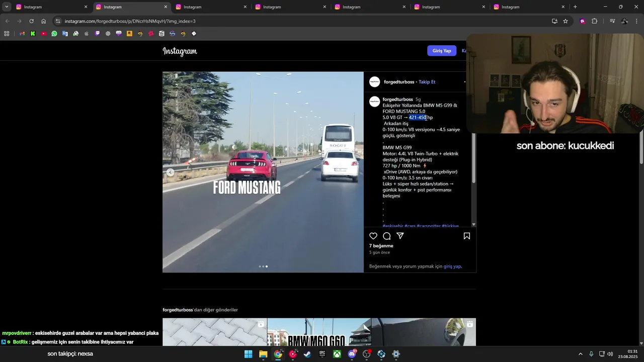The width and height of the screenshot is (644, 362).
Task: Open Chrome extensions puzzle icon
Action: 595,21
